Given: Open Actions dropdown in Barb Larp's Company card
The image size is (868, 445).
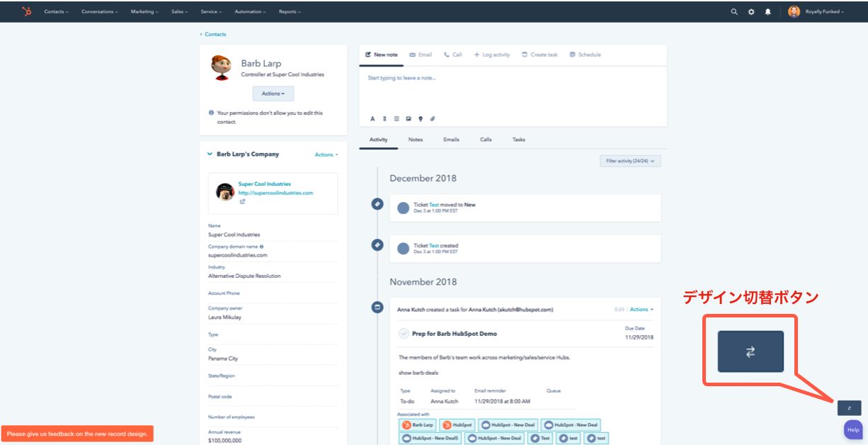Looking at the screenshot, I should pos(326,154).
